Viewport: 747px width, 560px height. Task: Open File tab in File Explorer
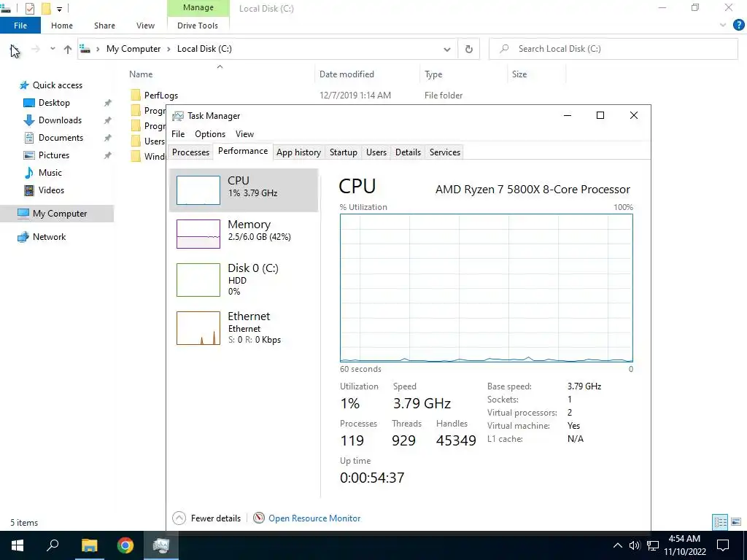coord(20,26)
